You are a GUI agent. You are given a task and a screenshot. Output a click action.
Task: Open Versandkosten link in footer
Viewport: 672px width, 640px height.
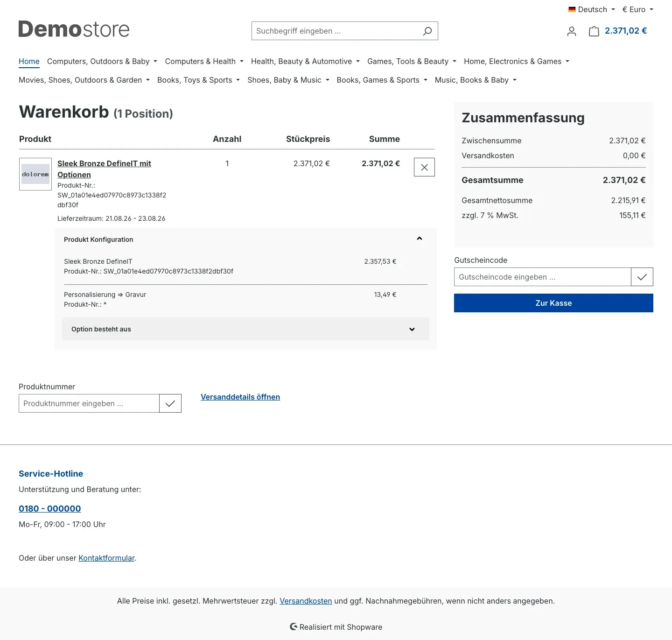pyautogui.click(x=306, y=601)
